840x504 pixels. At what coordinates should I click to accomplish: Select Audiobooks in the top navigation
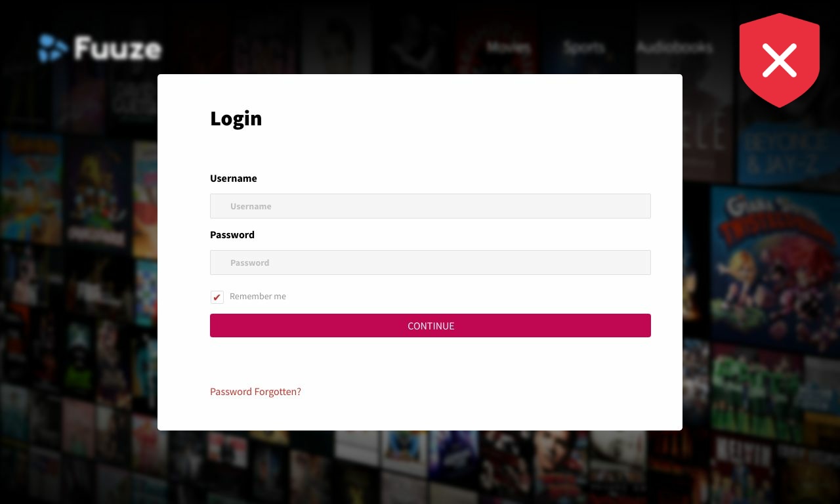(674, 47)
